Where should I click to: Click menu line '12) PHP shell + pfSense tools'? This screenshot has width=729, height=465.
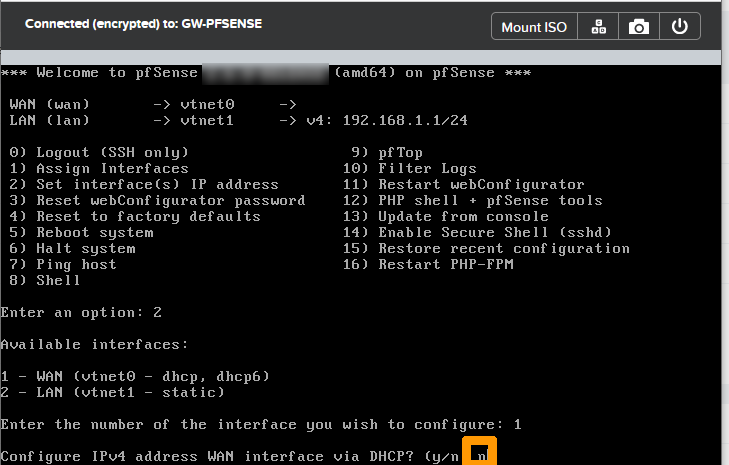473,200
